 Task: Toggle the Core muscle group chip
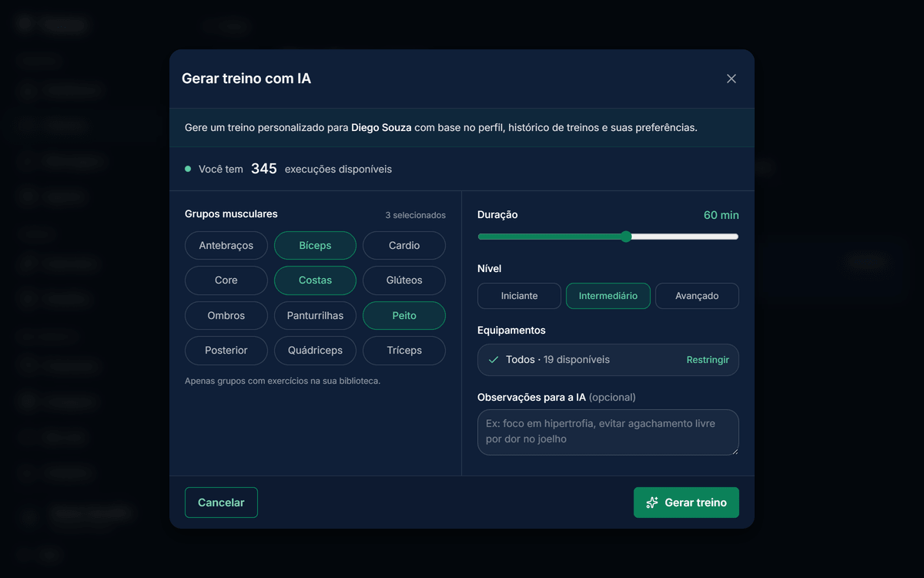tap(226, 281)
